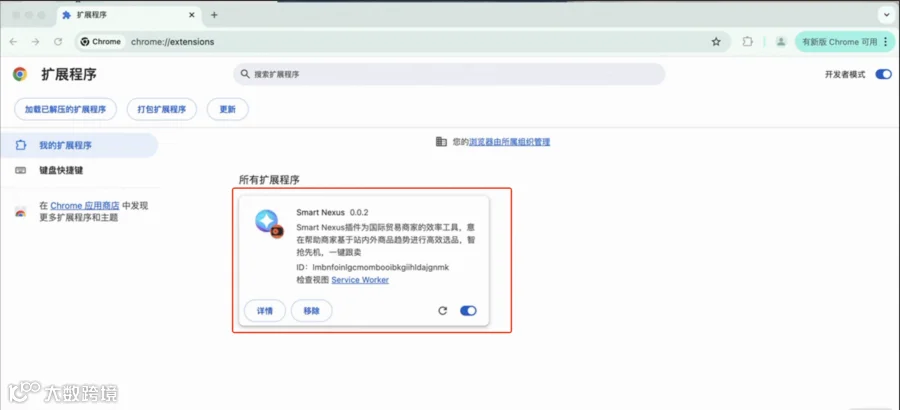The width and height of the screenshot is (900, 410).
Task: Toggle developer mode switch off
Action: (x=883, y=74)
